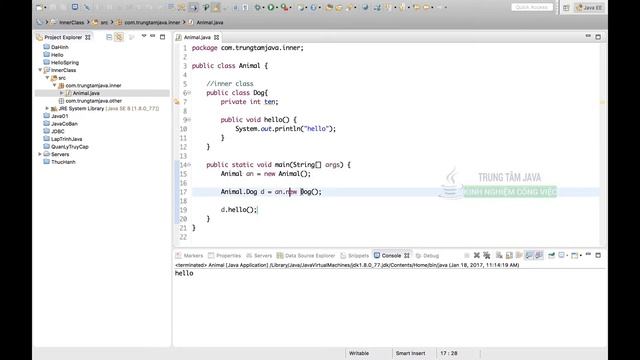Select the QuanLyTruyCap project
Screen dimensions: 640x360
[70, 147]
